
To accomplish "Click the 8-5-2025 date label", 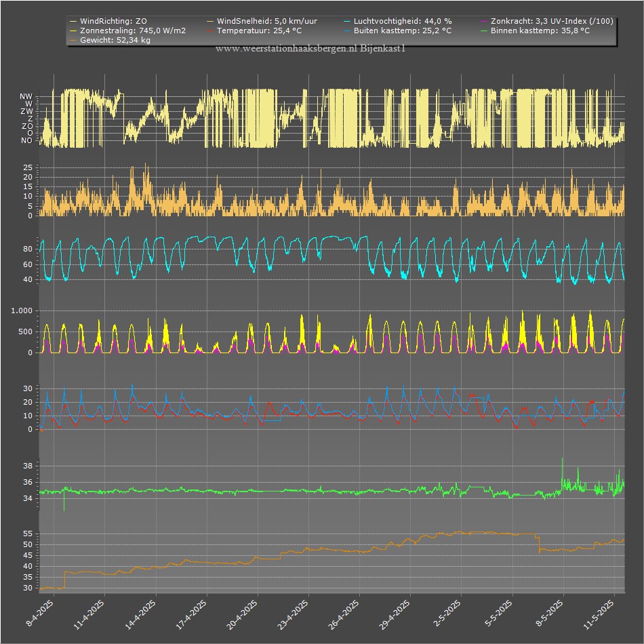I will point(549,613).
